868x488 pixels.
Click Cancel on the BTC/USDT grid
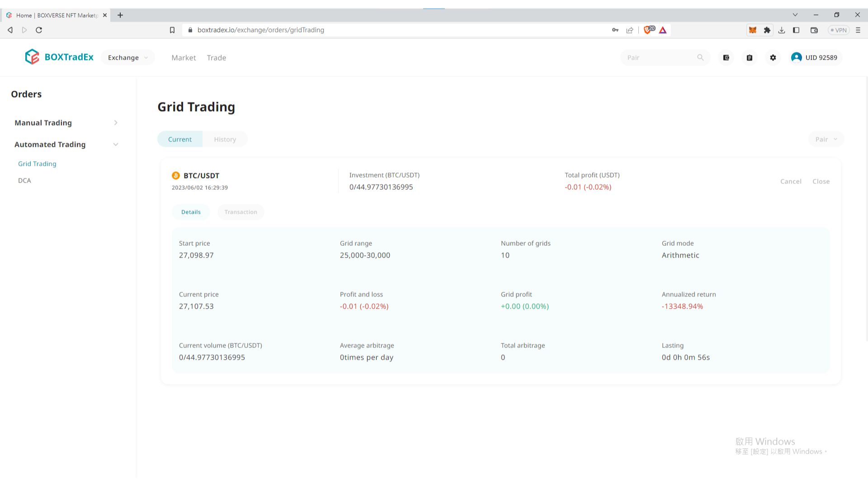click(x=791, y=181)
